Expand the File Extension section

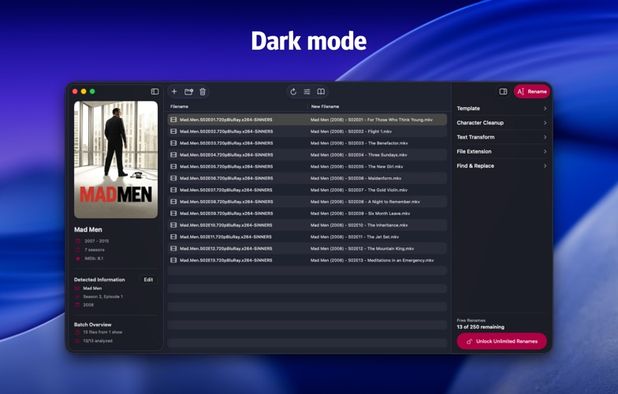(x=502, y=151)
